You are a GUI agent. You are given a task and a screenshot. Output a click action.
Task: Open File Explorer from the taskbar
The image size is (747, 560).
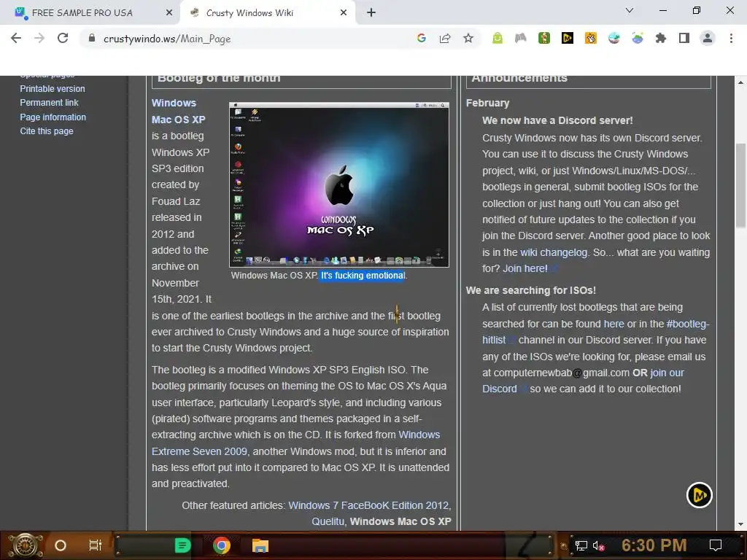click(260, 545)
